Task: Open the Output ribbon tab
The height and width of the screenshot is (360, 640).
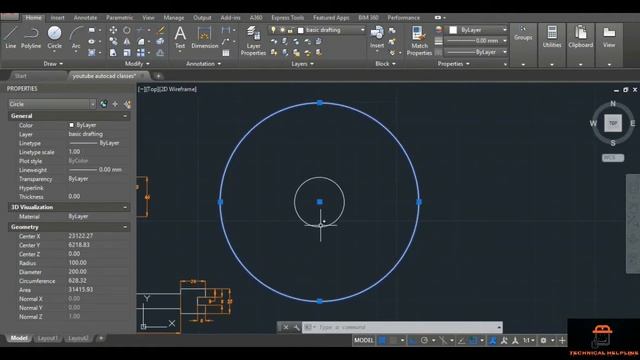Action: [x=202, y=18]
